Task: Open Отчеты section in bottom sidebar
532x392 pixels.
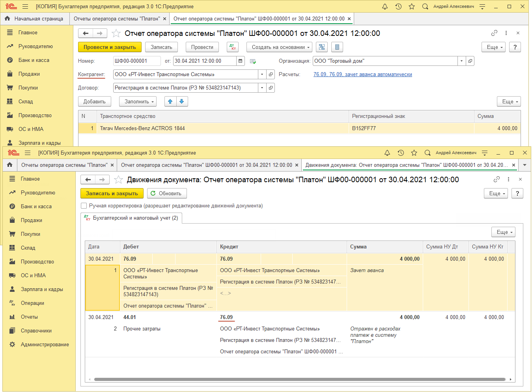Action: 29,317
